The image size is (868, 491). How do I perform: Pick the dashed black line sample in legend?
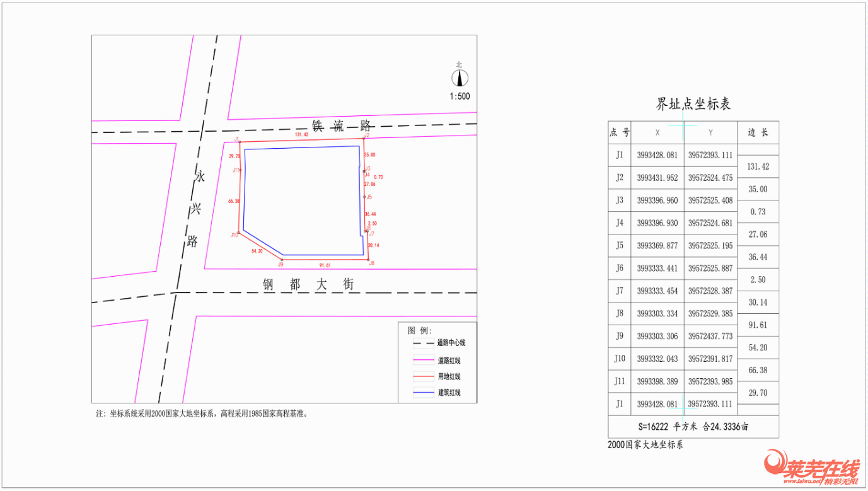pos(422,344)
